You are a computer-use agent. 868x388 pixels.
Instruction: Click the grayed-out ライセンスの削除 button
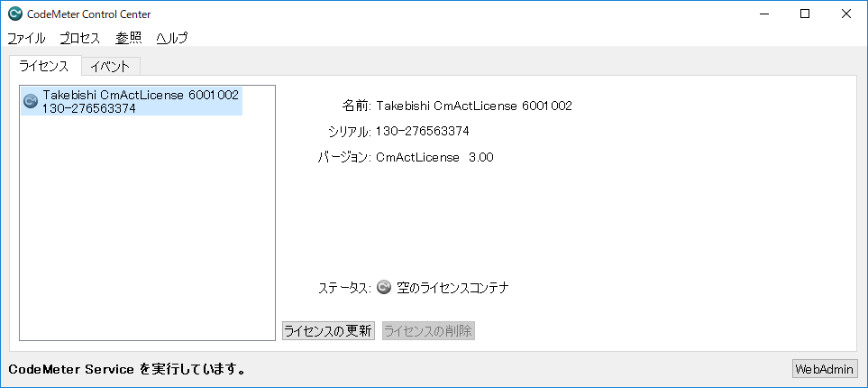click(428, 331)
